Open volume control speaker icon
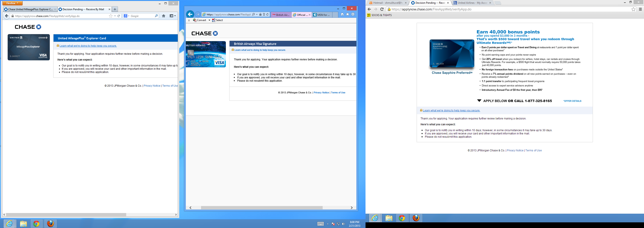644x228 pixels. 344,224
